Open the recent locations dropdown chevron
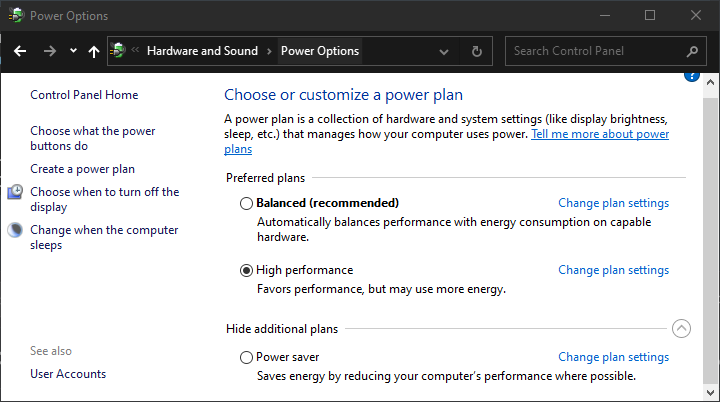This screenshot has width=720, height=402. [x=73, y=51]
